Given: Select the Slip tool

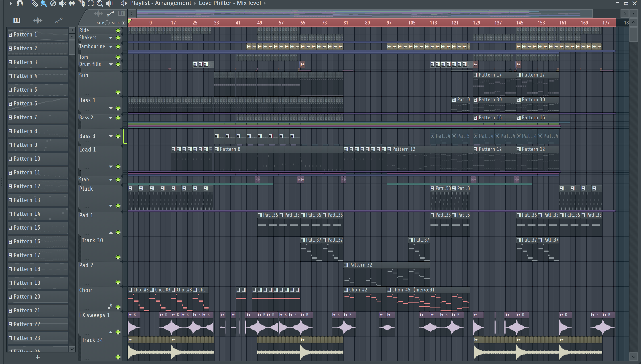Looking at the screenshot, I should click(72, 3).
